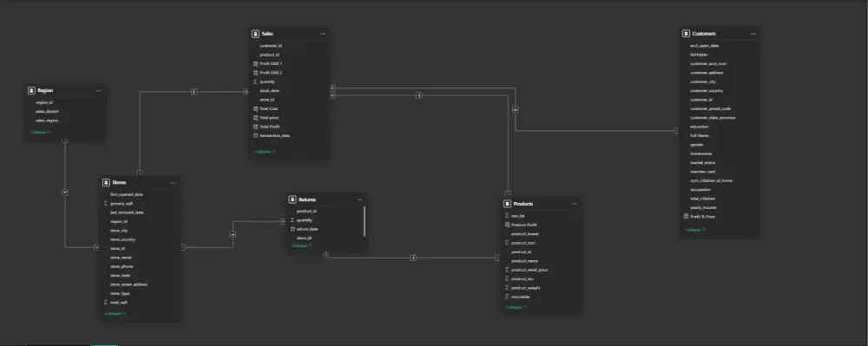868x346 pixels.
Task: Open more options for the Region table
Action: pyautogui.click(x=99, y=91)
